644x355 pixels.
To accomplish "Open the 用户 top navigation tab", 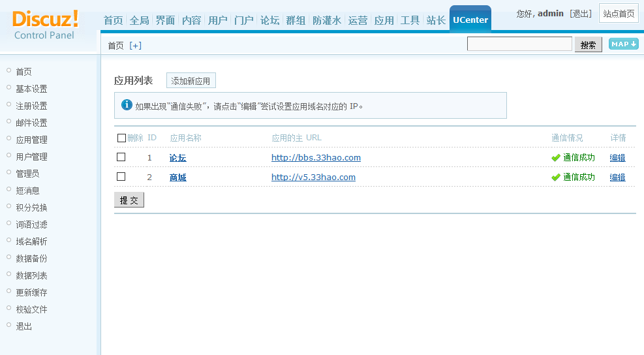I will tap(218, 20).
